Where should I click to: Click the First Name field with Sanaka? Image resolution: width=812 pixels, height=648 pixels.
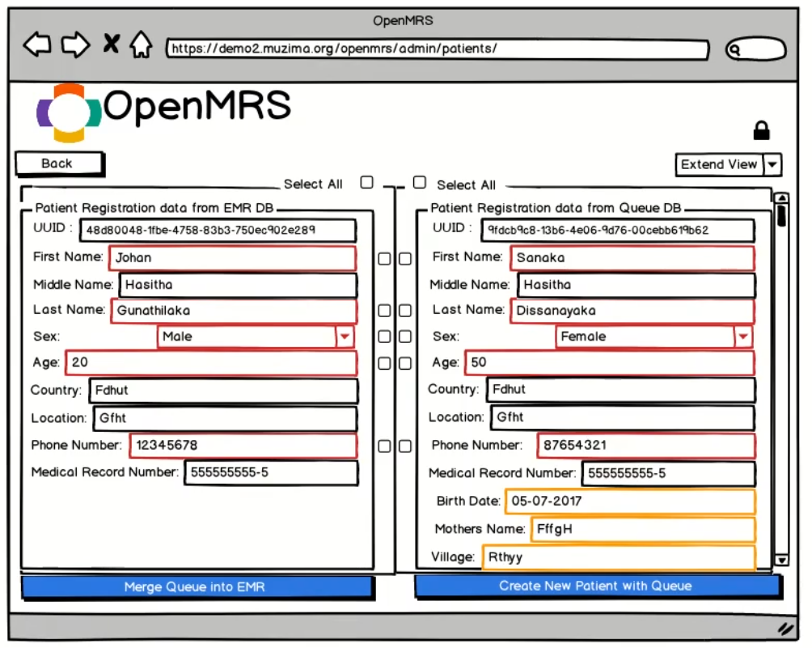[x=632, y=258]
